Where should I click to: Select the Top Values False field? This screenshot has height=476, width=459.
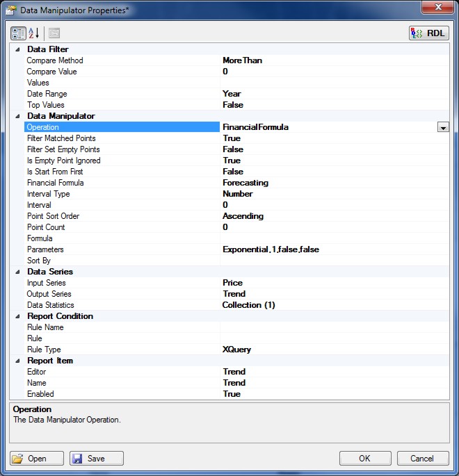pos(334,105)
